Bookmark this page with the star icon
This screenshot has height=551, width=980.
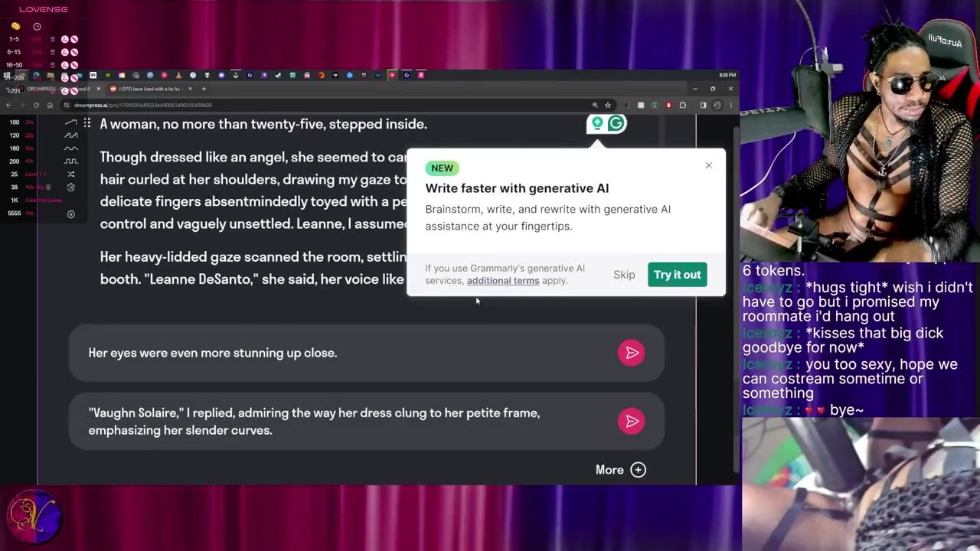click(x=608, y=105)
